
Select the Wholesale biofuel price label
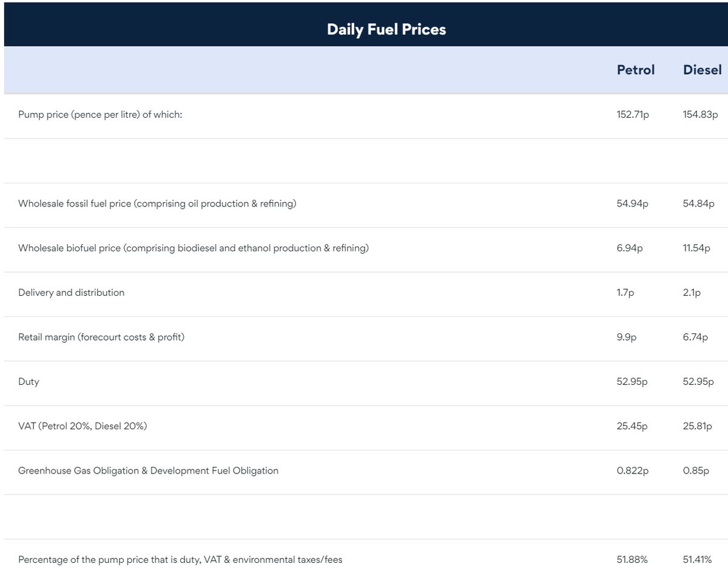[193, 248]
